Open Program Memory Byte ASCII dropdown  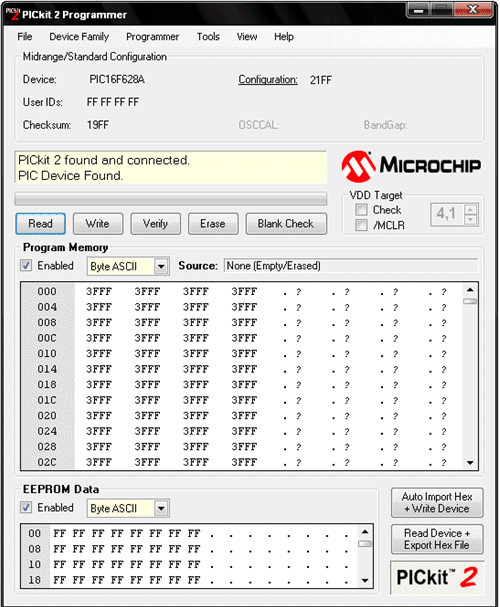[161, 266]
